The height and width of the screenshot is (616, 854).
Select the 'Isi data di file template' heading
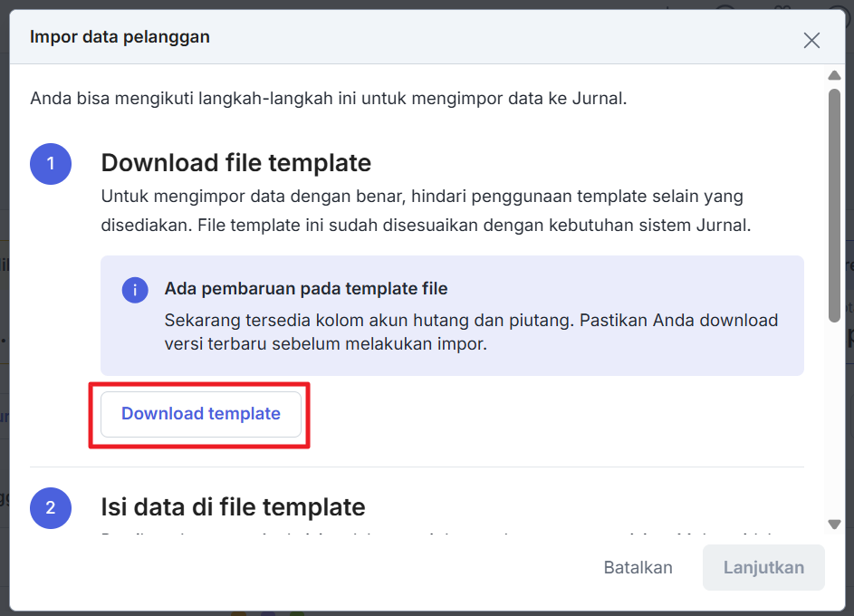233,507
